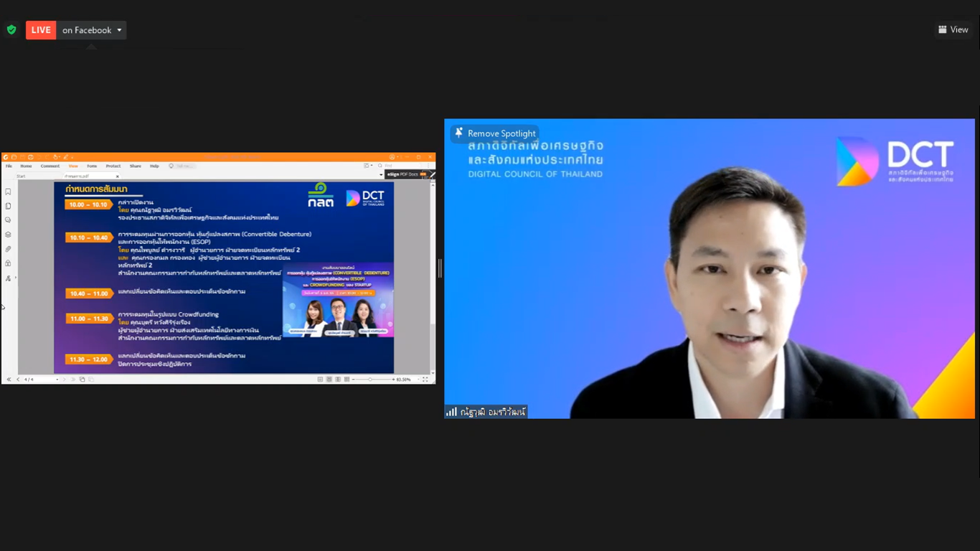Open the Comments panel icon
Screen dimensions: 980x551
tap(8, 220)
